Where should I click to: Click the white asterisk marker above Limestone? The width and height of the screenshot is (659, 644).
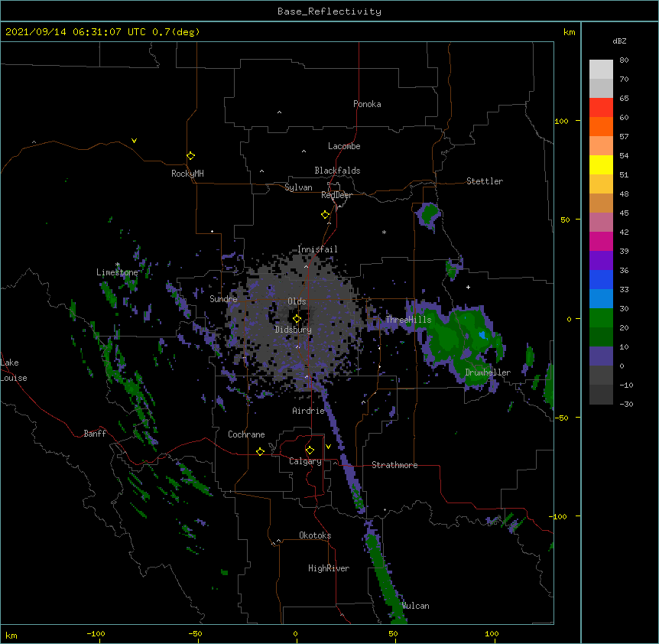(118, 265)
